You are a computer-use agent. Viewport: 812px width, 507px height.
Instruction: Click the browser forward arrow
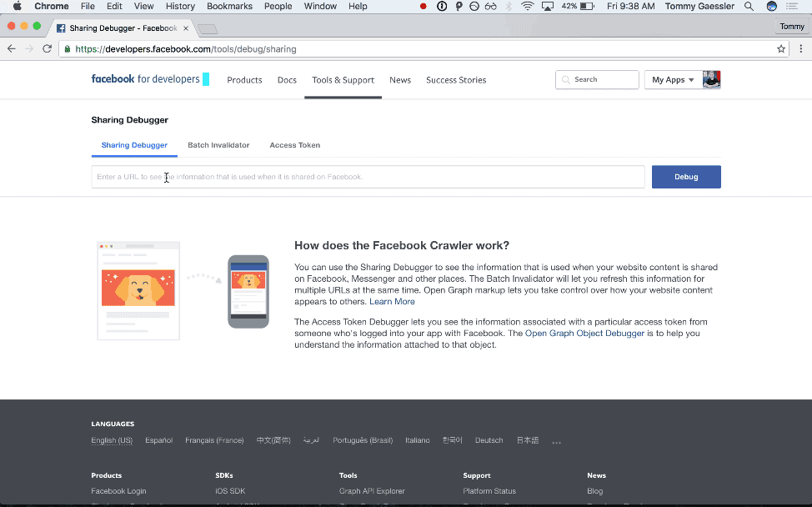pos(29,48)
